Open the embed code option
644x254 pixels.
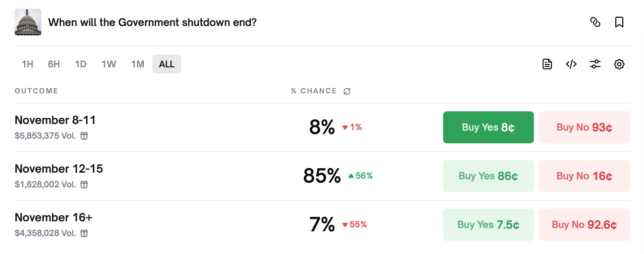point(571,64)
